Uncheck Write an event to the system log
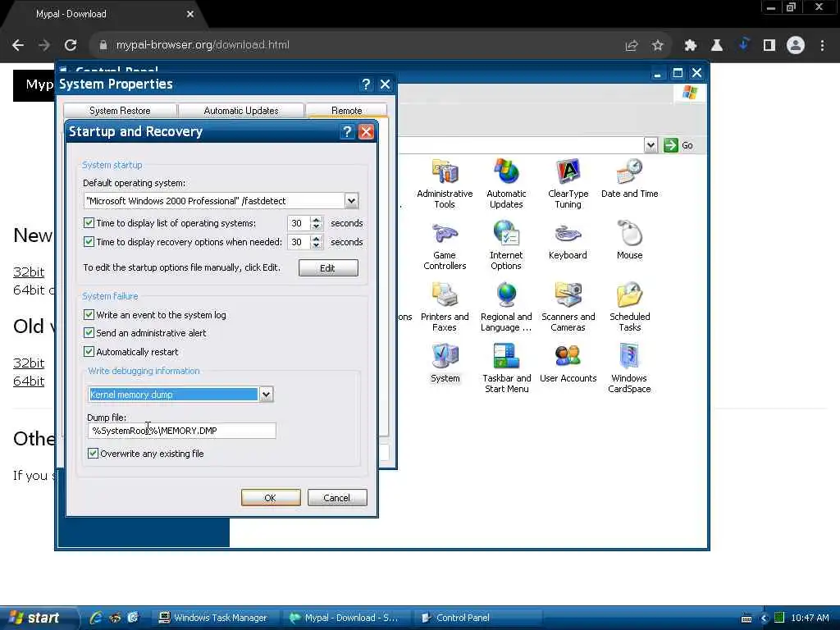840x630 pixels. (89, 314)
